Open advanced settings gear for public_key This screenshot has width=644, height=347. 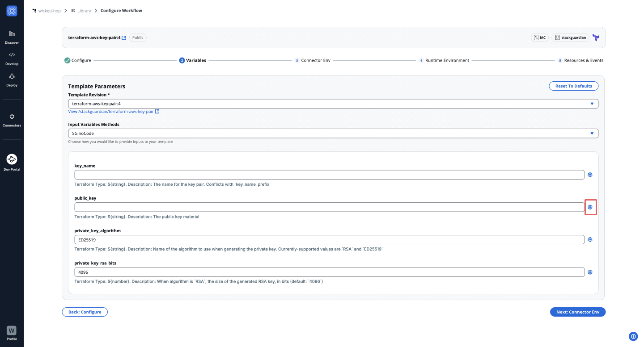coord(590,207)
